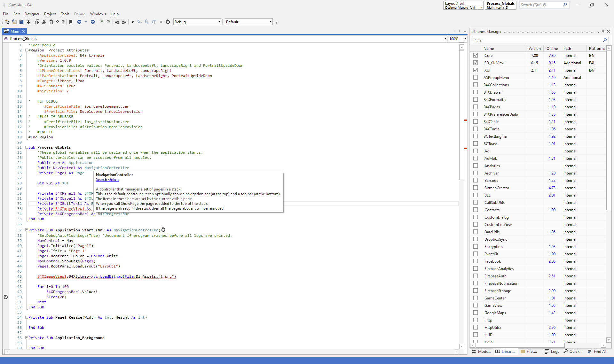The width and height of the screenshot is (614, 364).
Task: Click the Search Online link in tooltip
Action: tap(107, 180)
